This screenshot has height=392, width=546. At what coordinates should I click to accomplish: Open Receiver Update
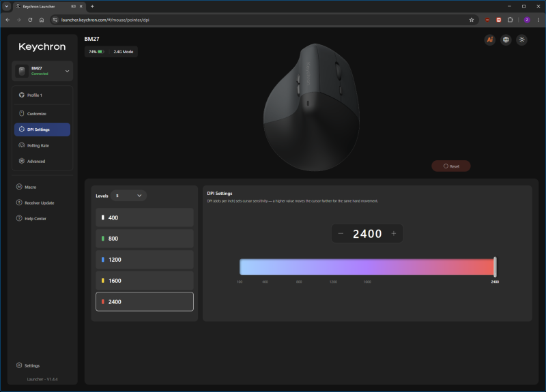pos(35,202)
